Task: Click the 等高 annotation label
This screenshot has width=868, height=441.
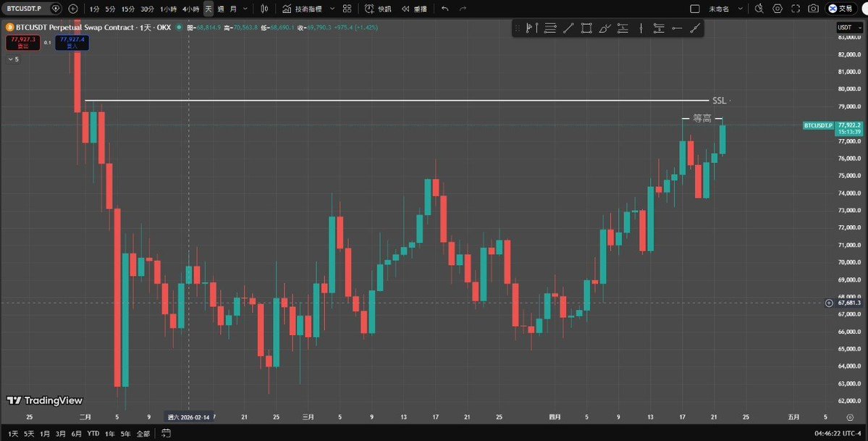Action: tap(702, 119)
